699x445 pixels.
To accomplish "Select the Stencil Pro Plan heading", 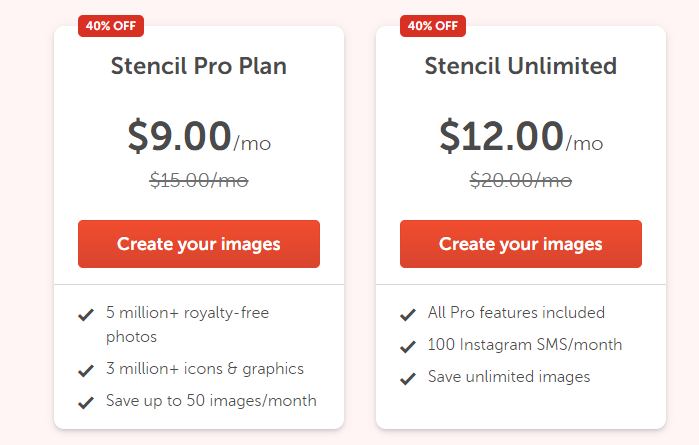I will click(198, 67).
